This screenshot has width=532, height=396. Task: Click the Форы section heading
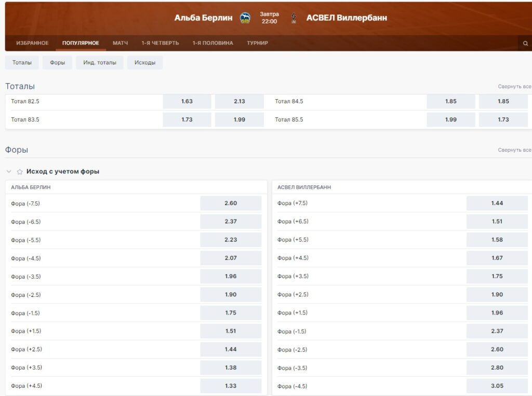point(17,149)
